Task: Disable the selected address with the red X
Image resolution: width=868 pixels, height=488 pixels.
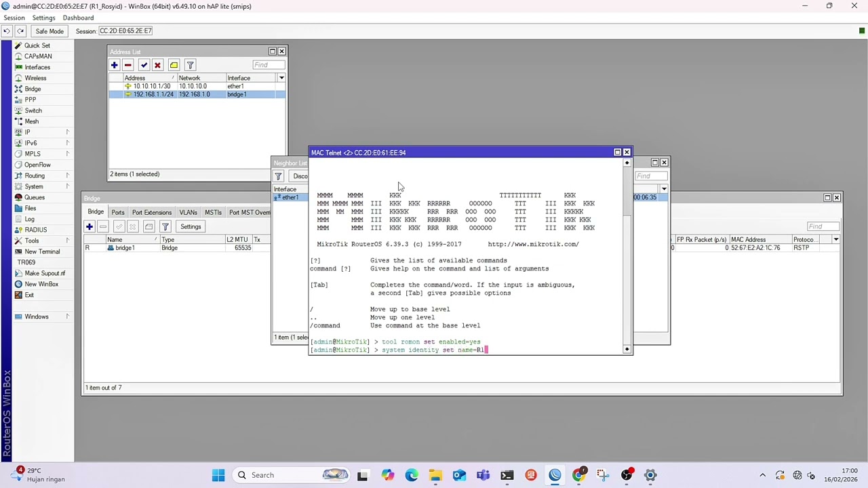Action: [157, 65]
